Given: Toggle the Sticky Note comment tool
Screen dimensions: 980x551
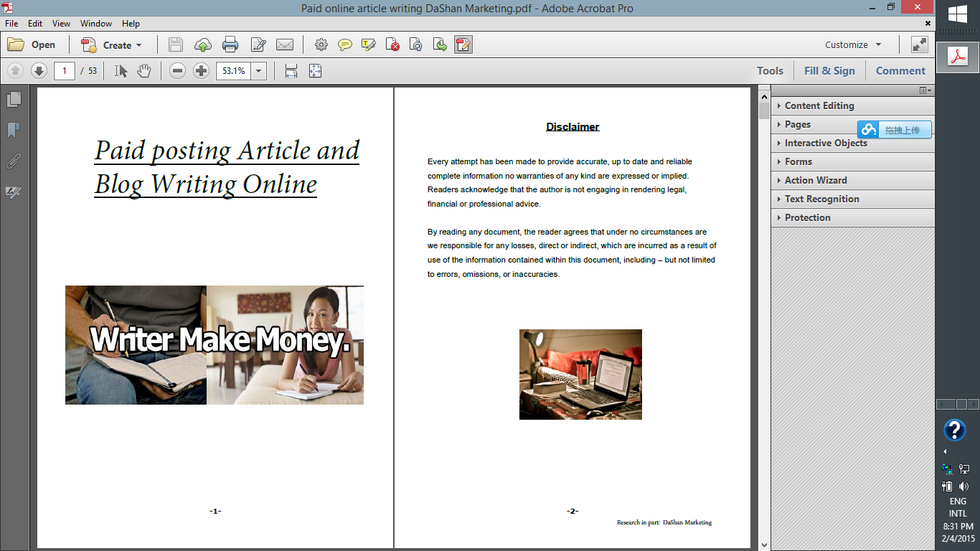Looking at the screenshot, I should (345, 44).
